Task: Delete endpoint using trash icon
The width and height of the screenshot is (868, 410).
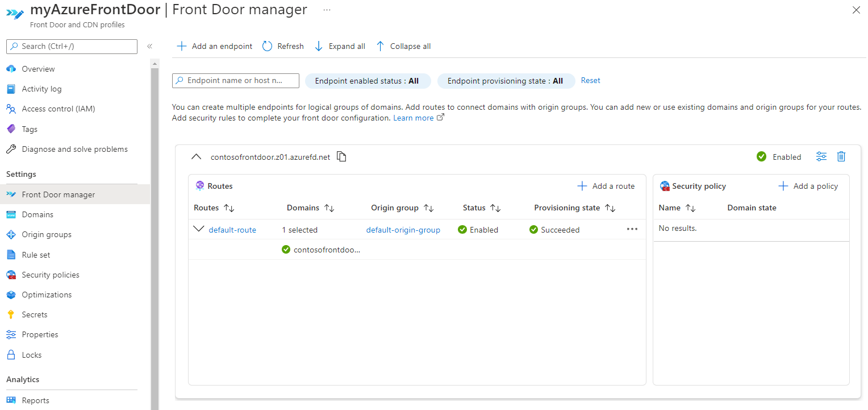Action: pyautogui.click(x=841, y=156)
